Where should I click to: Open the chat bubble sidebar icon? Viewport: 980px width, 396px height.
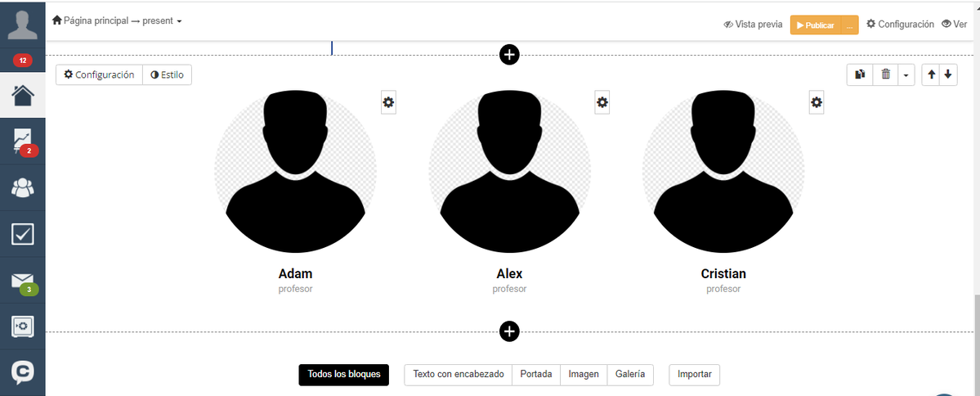point(23,372)
